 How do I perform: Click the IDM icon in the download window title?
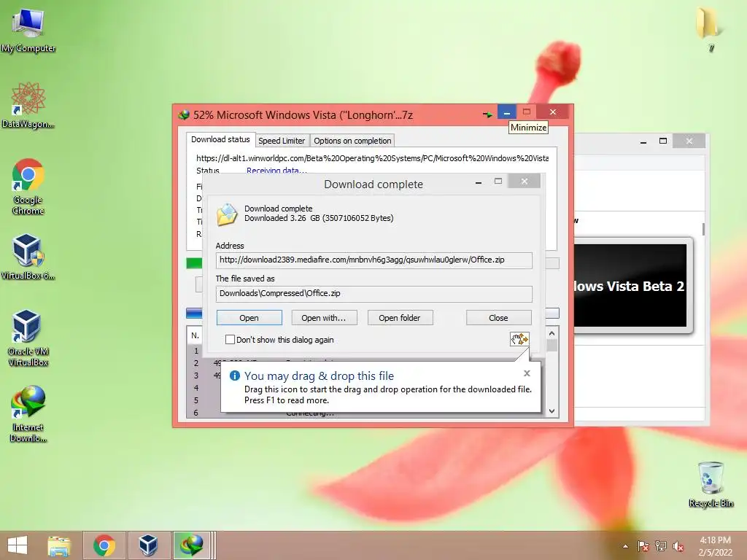[184, 114]
